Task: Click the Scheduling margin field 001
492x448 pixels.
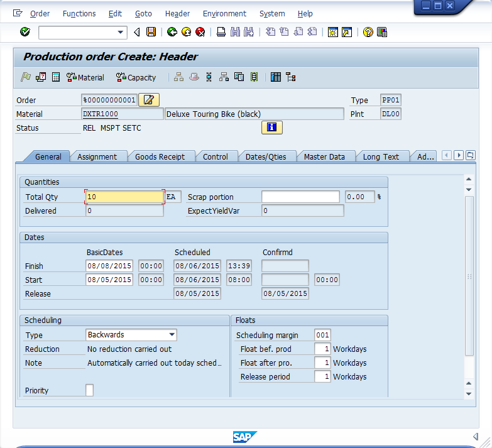Action: (322, 335)
